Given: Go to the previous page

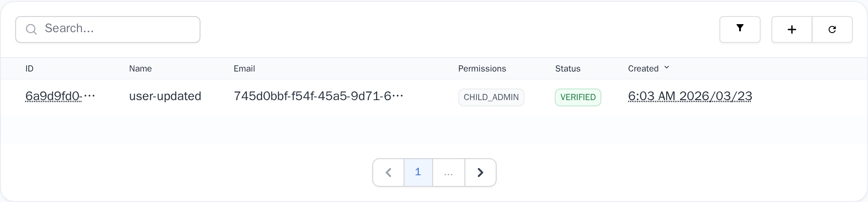Looking at the screenshot, I should [388, 173].
